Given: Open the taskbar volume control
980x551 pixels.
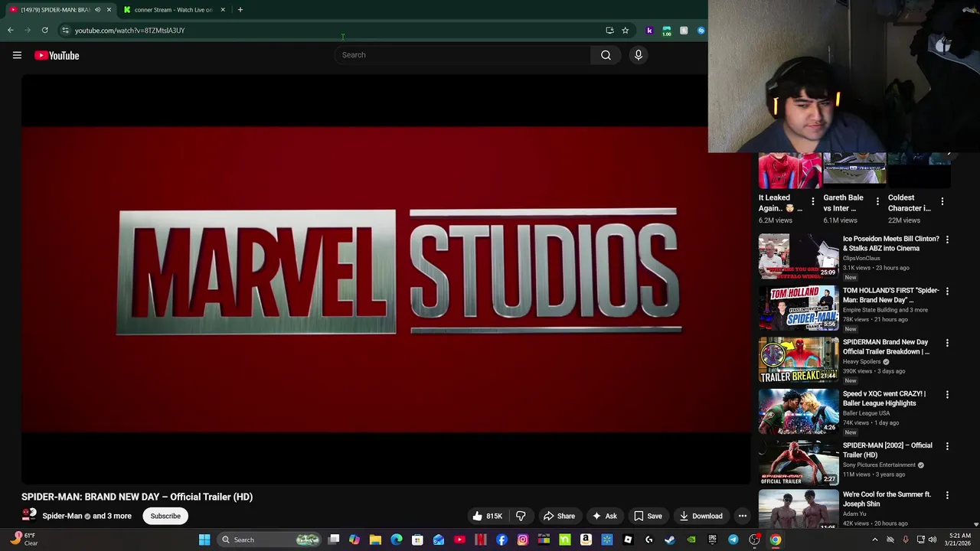Looking at the screenshot, I should click(933, 540).
